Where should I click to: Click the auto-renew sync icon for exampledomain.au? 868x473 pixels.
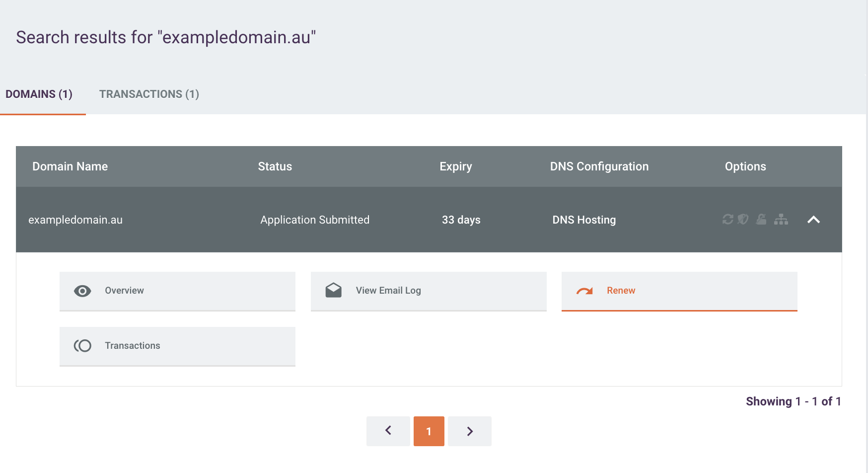point(728,219)
